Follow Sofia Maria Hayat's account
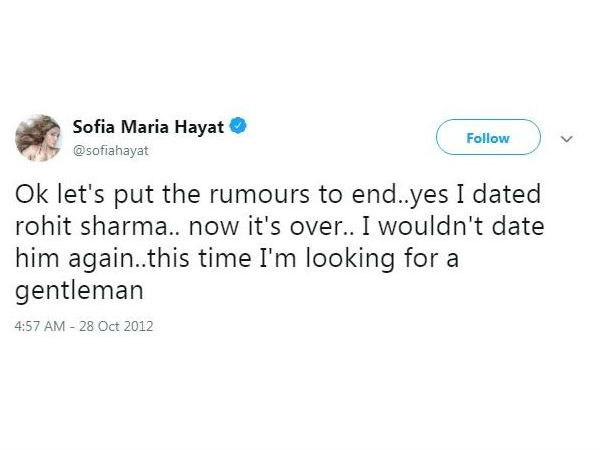Image resolution: width=600 pixels, height=450 pixels. click(487, 138)
